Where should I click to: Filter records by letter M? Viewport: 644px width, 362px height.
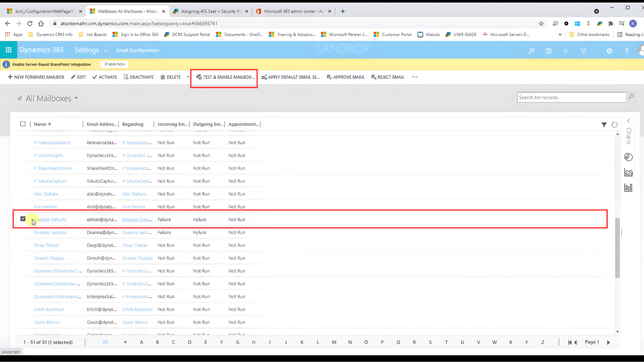pos(334,342)
